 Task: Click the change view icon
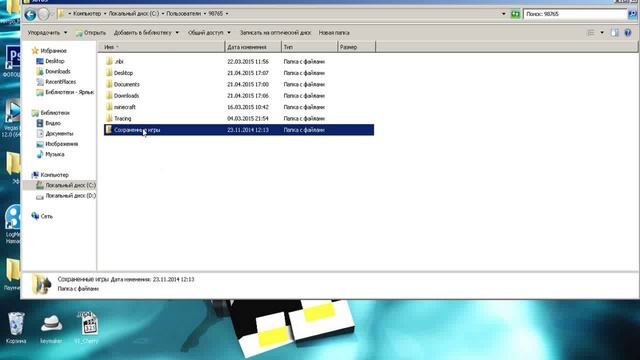click(x=591, y=33)
